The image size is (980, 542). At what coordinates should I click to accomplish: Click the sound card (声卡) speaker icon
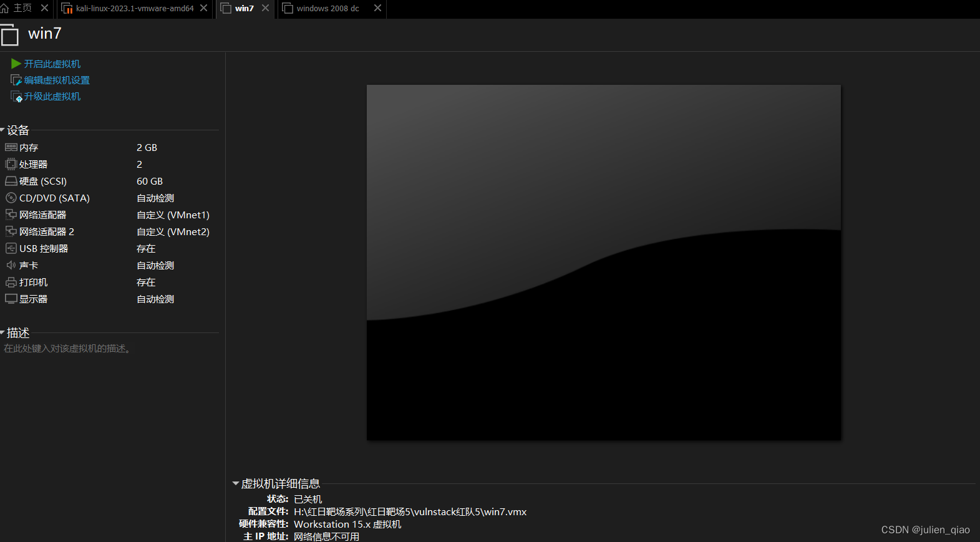tap(11, 265)
